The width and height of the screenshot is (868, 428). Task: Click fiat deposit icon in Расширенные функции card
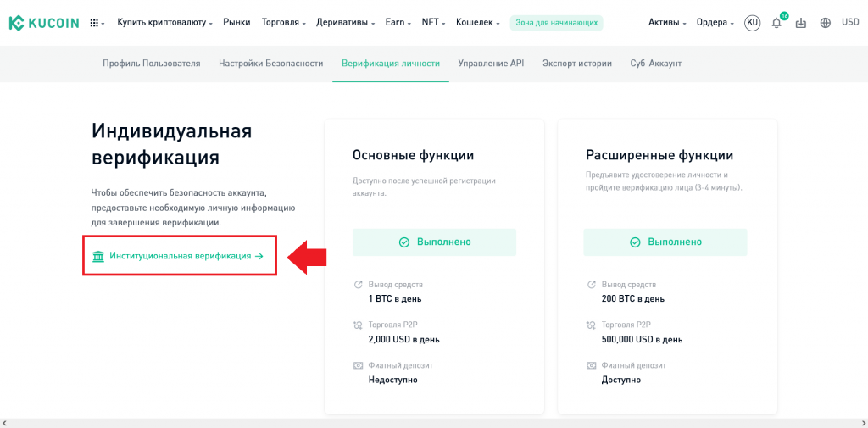point(591,366)
